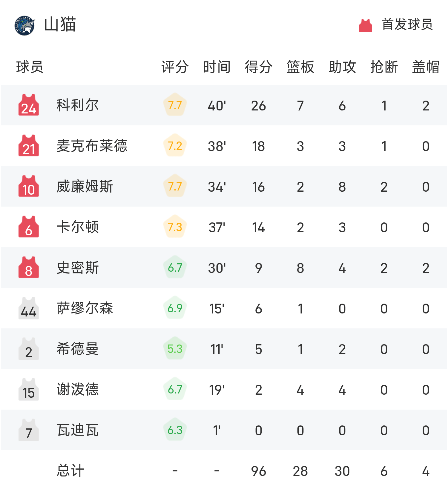Viewport: 448px width, 492px height.
Task: Select the 评分 column header
Action: point(175,67)
